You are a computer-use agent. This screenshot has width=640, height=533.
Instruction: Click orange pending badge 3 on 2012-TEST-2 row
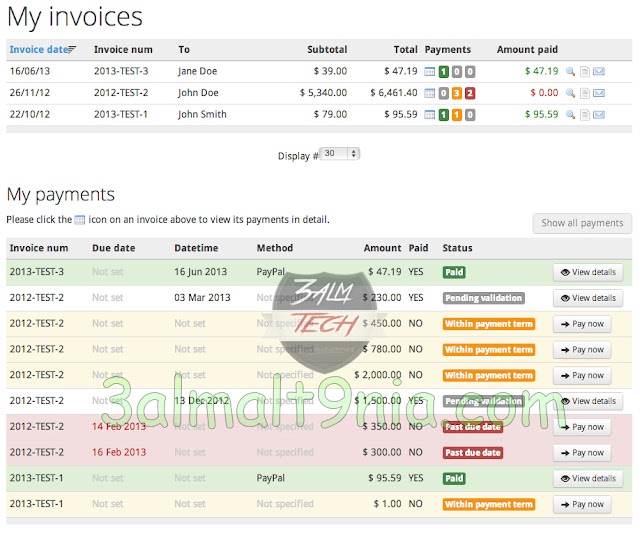pos(457,93)
